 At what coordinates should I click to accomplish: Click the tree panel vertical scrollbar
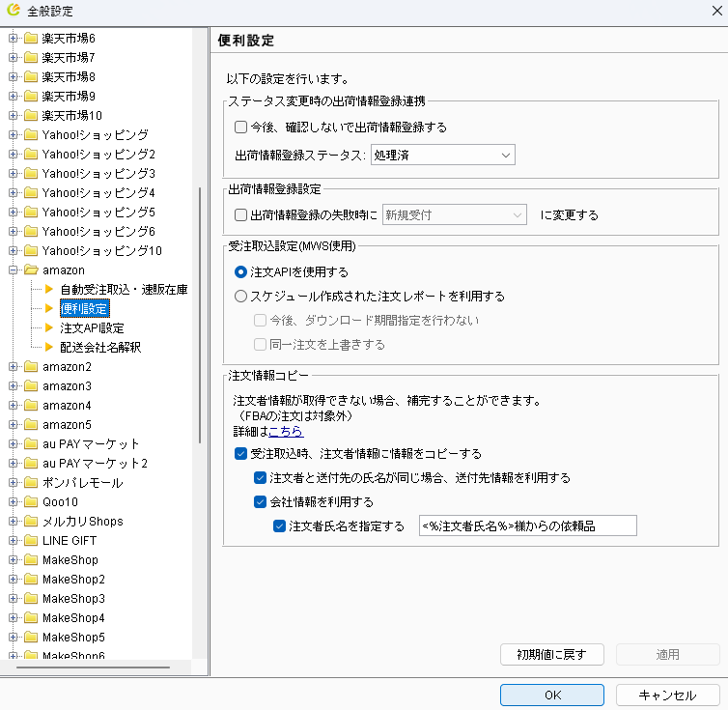tap(200, 315)
